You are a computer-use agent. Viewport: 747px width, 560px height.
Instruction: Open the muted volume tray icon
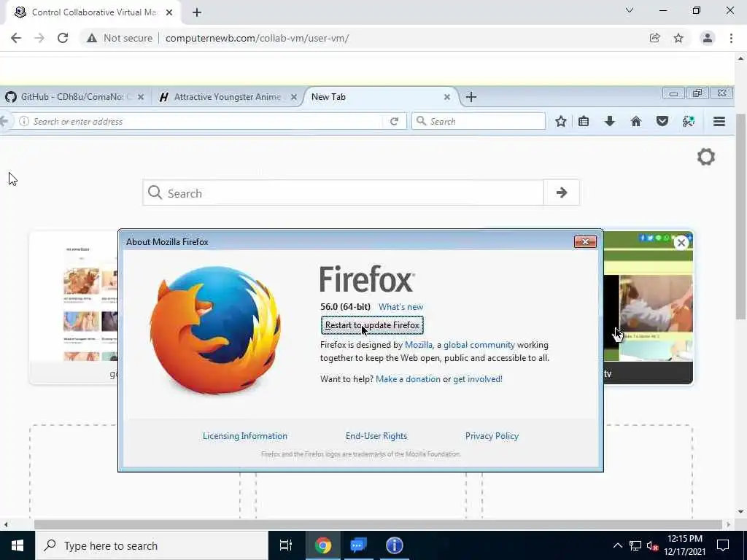(652, 545)
